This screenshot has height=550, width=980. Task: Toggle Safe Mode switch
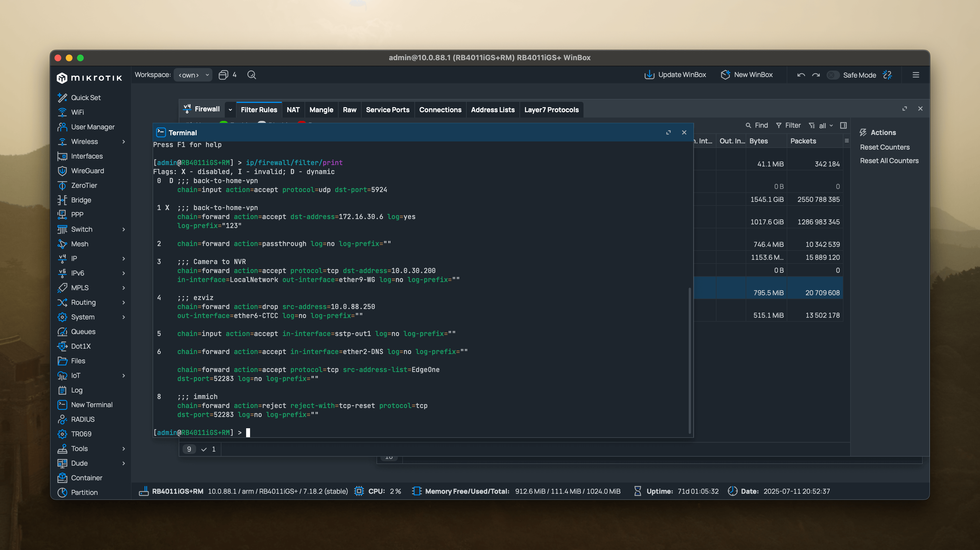click(x=832, y=75)
